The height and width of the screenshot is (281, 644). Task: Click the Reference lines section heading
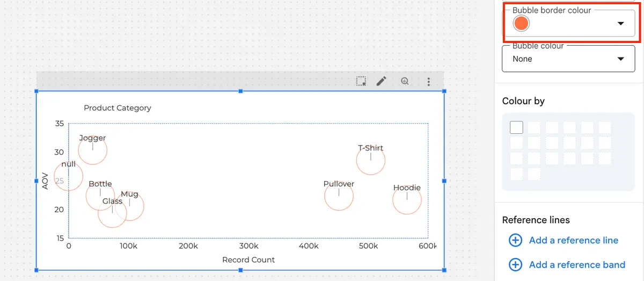click(536, 220)
